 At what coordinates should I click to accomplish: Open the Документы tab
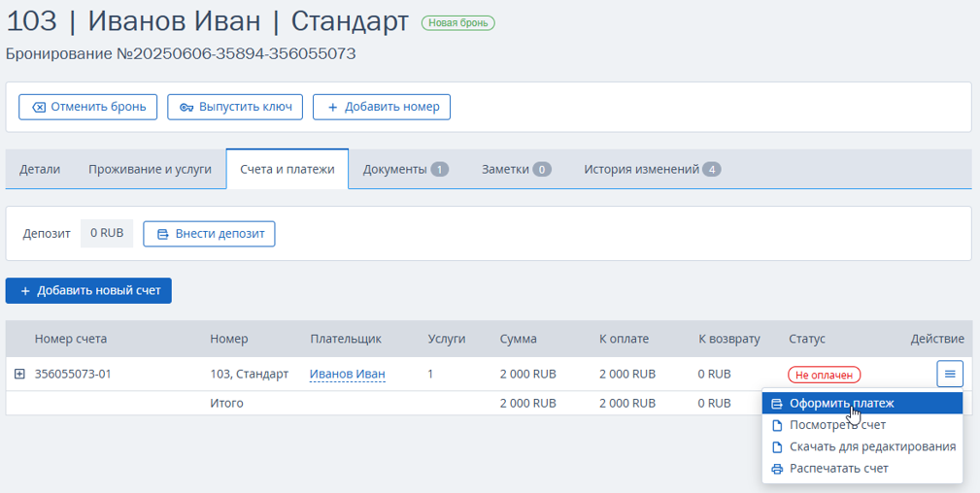pos(406,169)
